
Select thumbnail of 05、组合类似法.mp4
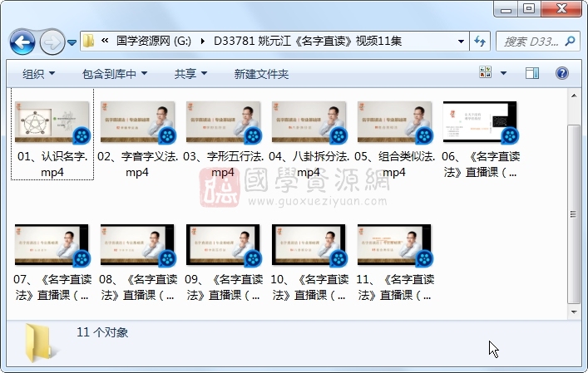point(394,122)
